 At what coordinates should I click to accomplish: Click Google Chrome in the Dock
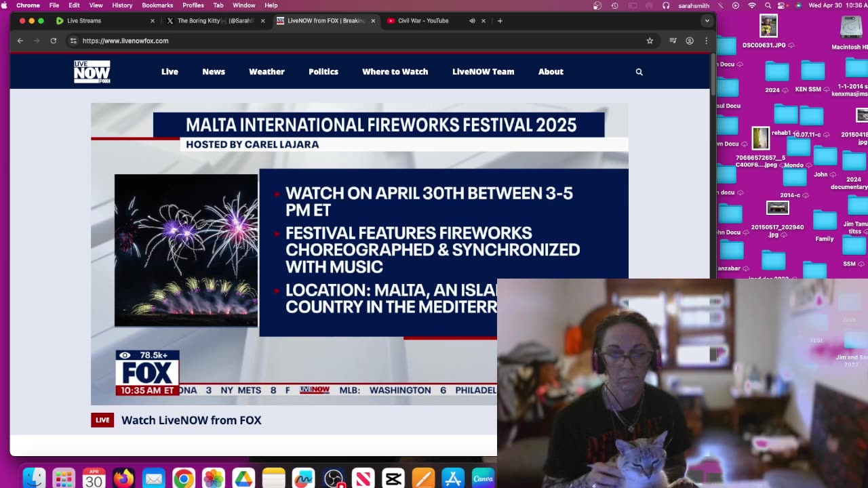click(184, 479)
